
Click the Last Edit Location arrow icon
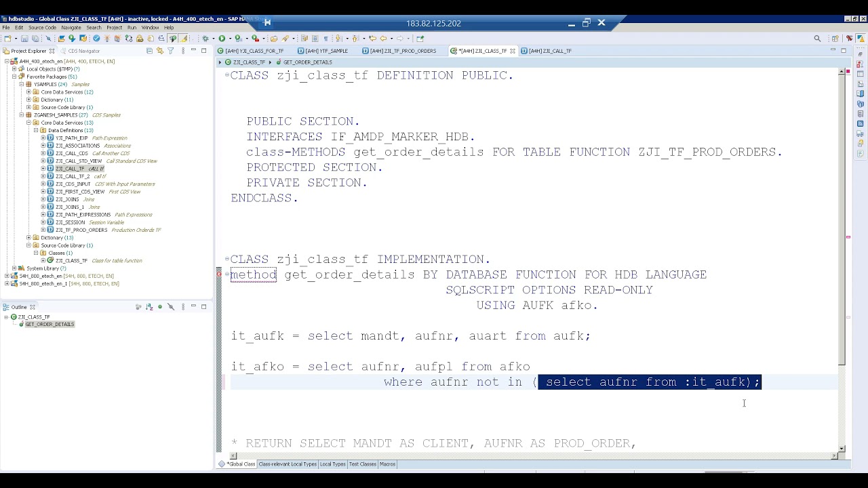pyautogui.click(x=372, y=39)
